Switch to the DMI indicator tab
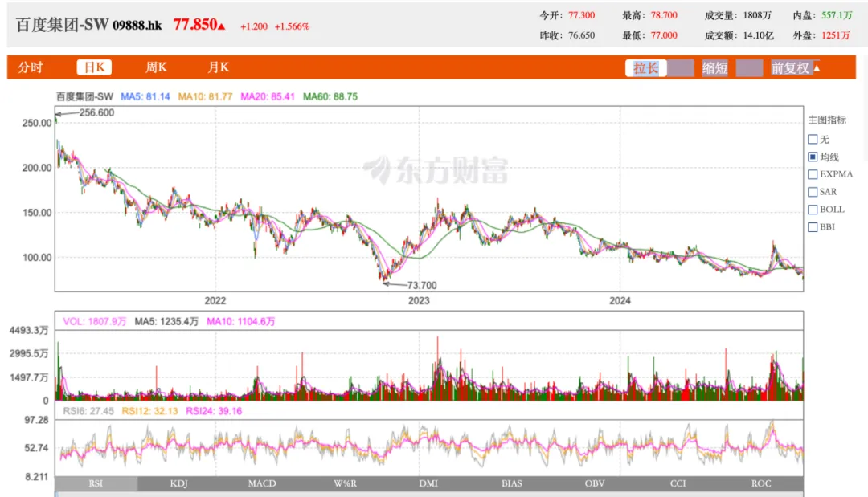The height and width of the screenshot is (497, 868). point(428,483)
